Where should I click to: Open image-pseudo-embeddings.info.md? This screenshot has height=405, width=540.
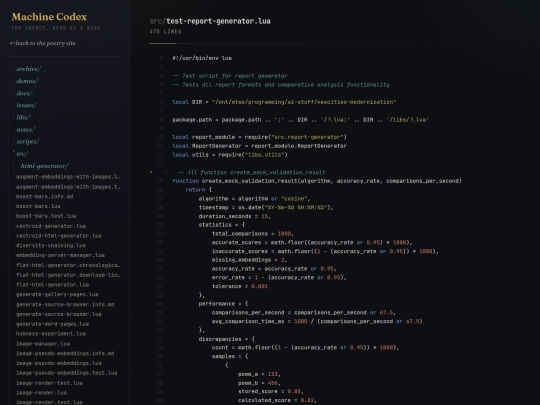point(65,353)
